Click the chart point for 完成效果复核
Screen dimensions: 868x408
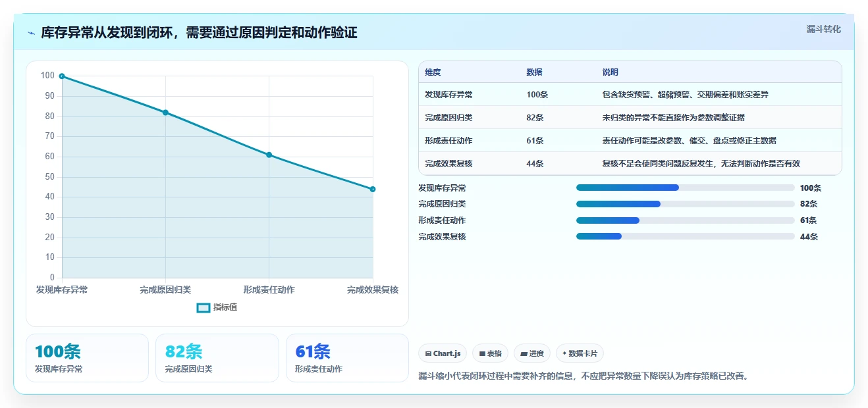pos(373,189)
